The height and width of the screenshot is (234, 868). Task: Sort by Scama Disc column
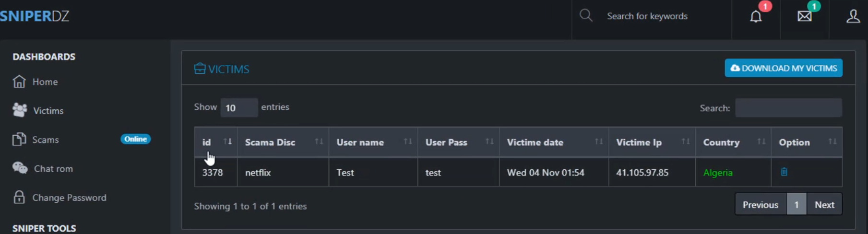click(319, 141)
